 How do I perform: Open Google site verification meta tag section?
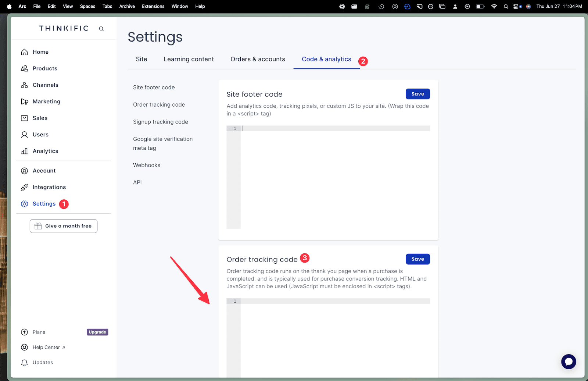click(163, 143)
